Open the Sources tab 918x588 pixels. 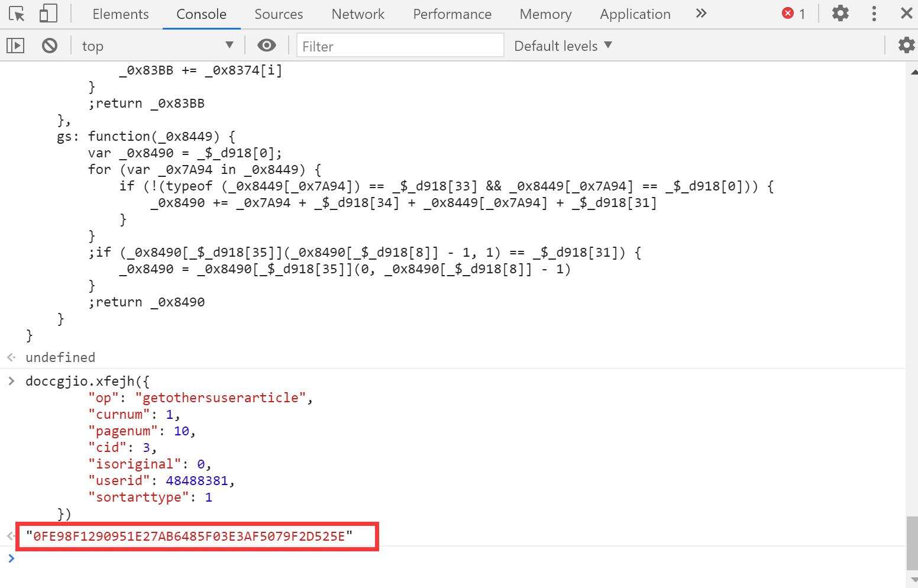click(x=279, y=14)
